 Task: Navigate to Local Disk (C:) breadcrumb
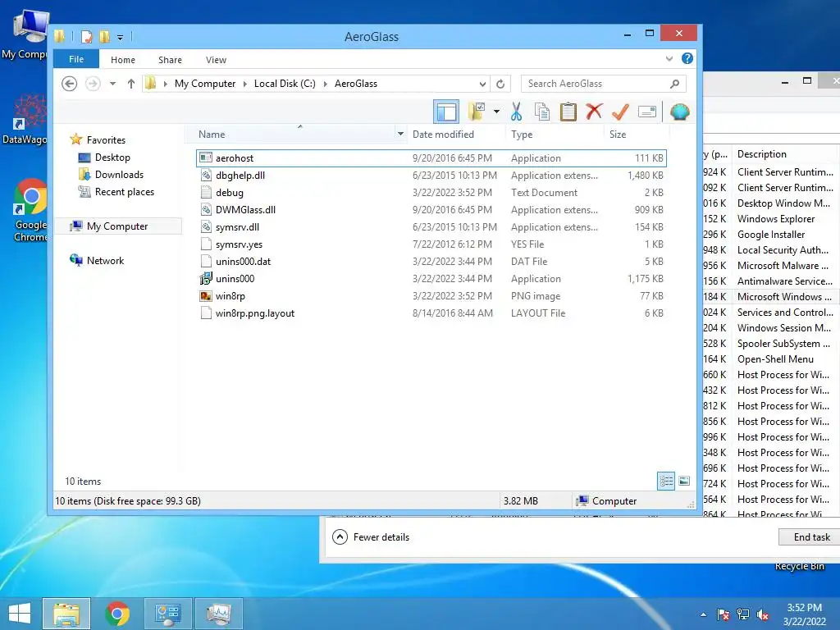(x=285, y=84)
